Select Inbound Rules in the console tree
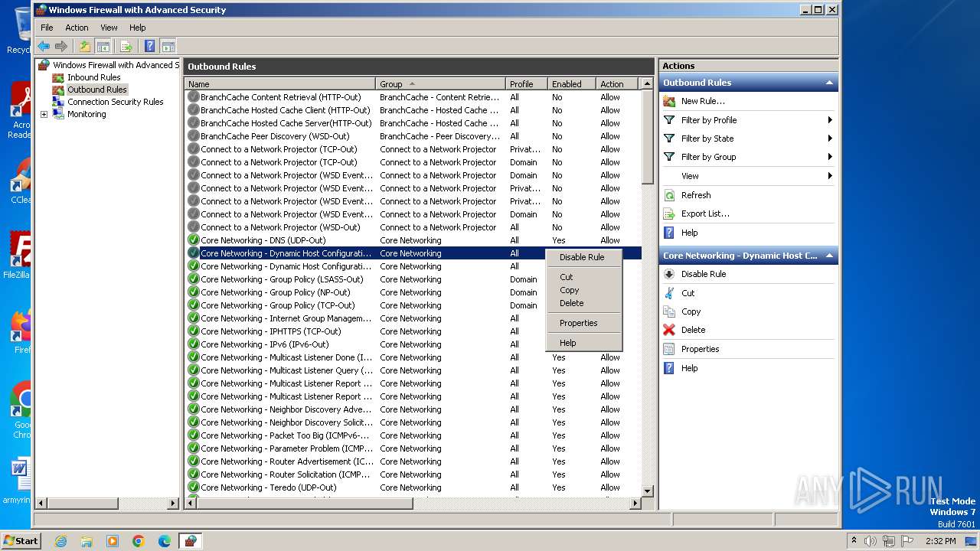980x551 pixels. click(x=93, y=77)
